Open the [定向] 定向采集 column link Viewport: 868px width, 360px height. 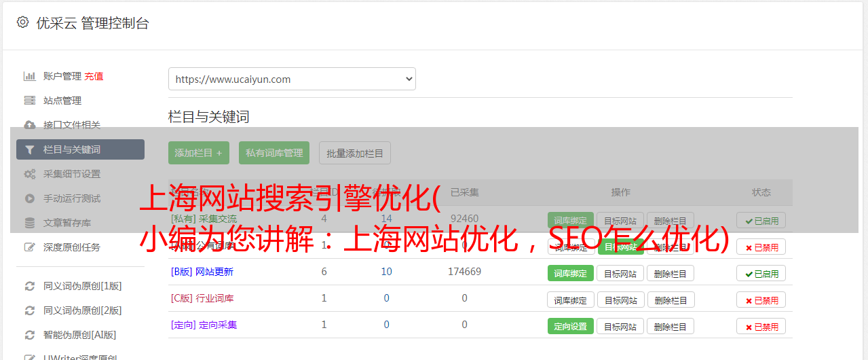coord(204,325)
